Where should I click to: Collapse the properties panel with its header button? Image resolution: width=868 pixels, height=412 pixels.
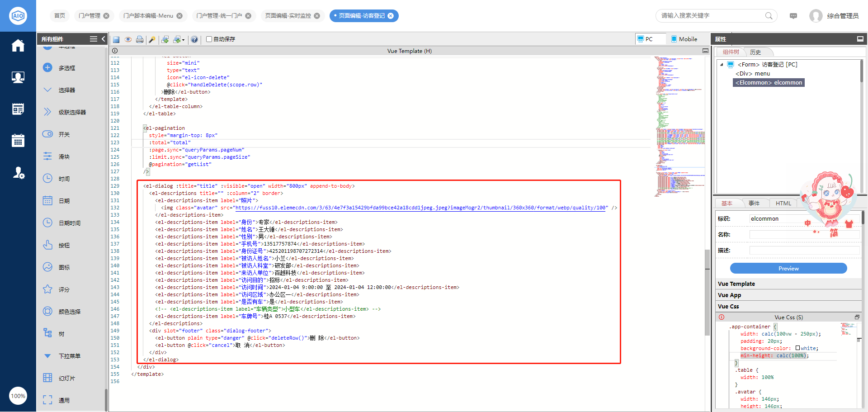click(860, 39)
